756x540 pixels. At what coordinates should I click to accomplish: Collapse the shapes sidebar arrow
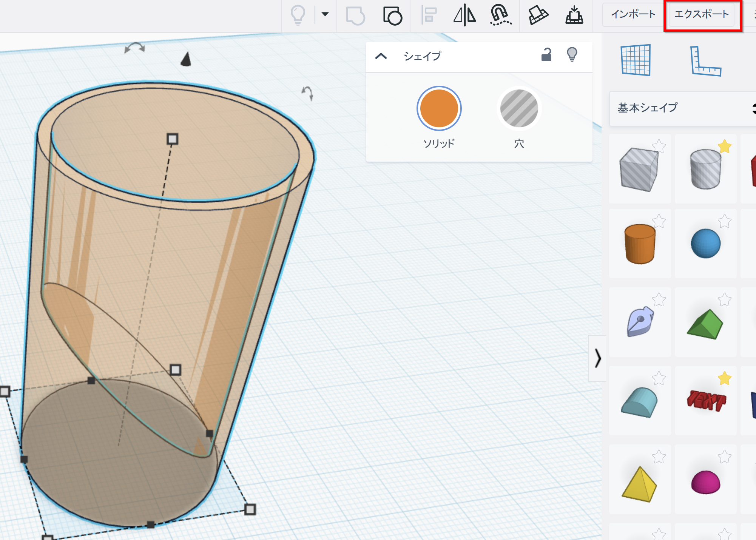click(597, 358)
